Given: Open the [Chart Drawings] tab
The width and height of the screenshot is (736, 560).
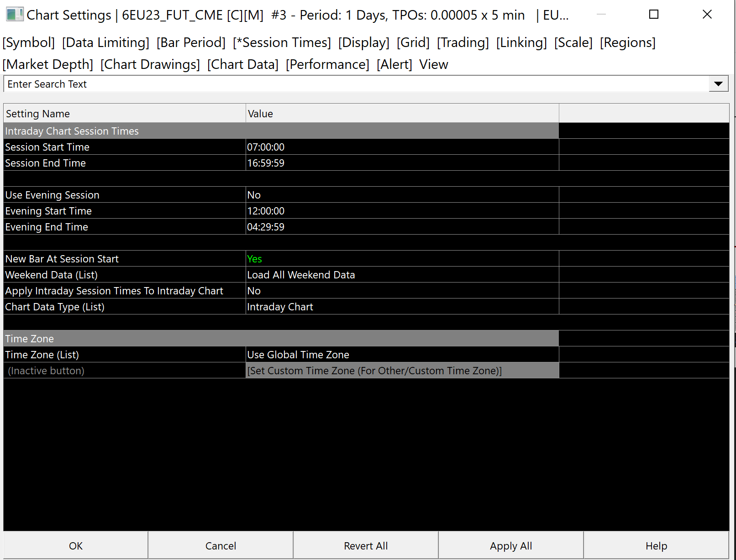Looking at the screenshot, I should [x=150, y=64].
